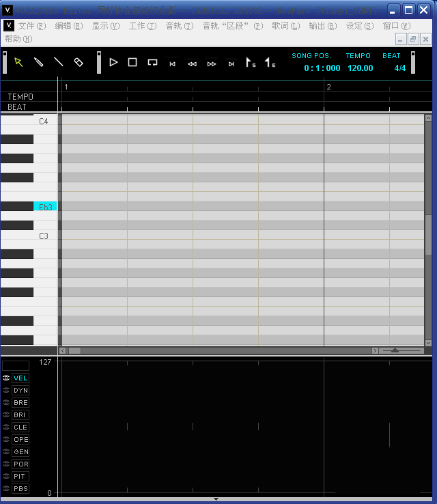Set the start marker (S flag)
The image size is (437, 504).
point(251,62)
